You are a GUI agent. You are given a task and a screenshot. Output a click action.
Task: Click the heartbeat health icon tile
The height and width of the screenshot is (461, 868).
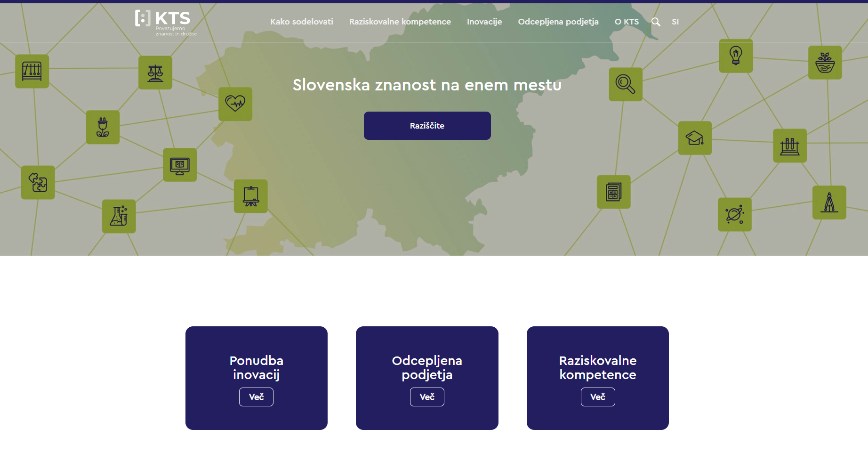pos(235,104)
